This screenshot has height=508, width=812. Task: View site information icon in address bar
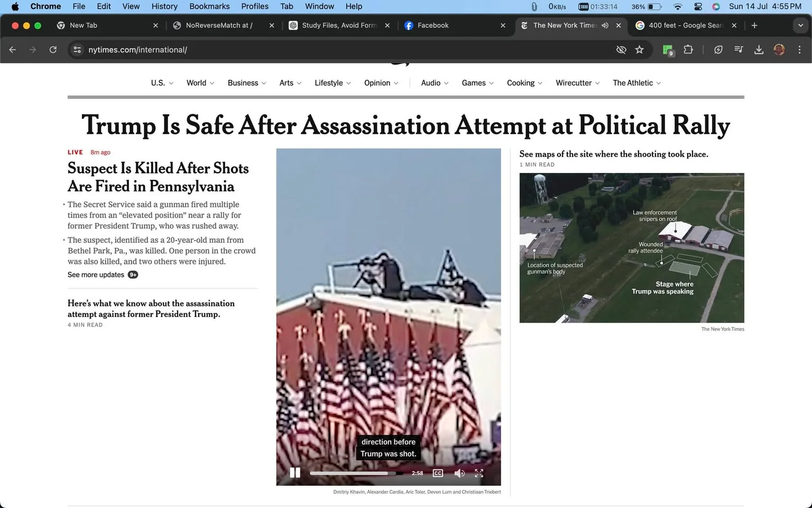77,50
